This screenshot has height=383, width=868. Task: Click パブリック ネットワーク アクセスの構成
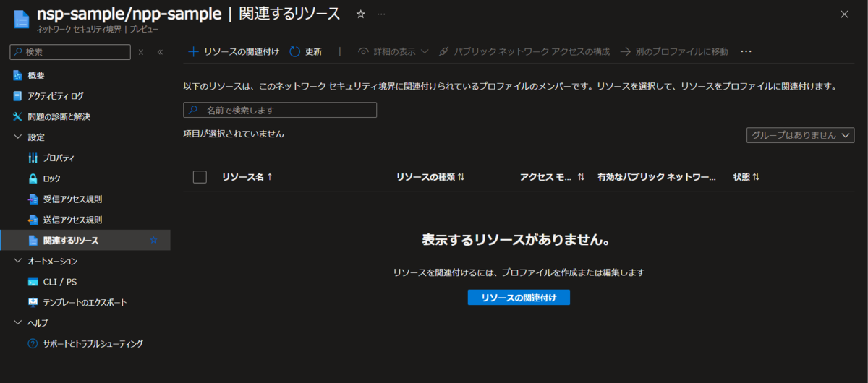[524, 52]
